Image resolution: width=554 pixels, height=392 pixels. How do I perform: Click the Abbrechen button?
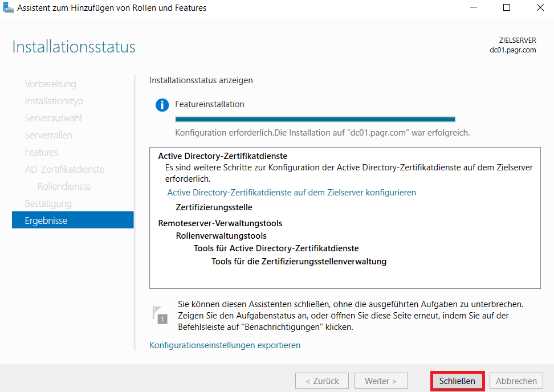pyautogui.click(x=516, y=381)
